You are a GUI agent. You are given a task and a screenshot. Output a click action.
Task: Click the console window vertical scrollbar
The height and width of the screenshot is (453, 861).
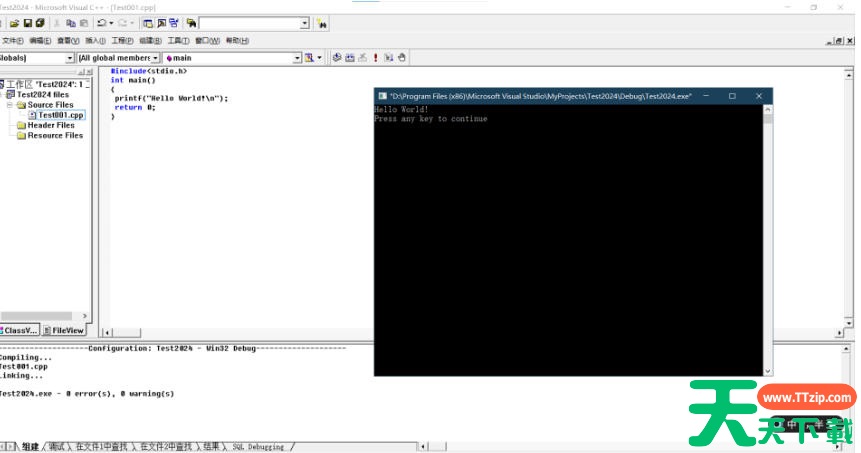coord(768,240)
